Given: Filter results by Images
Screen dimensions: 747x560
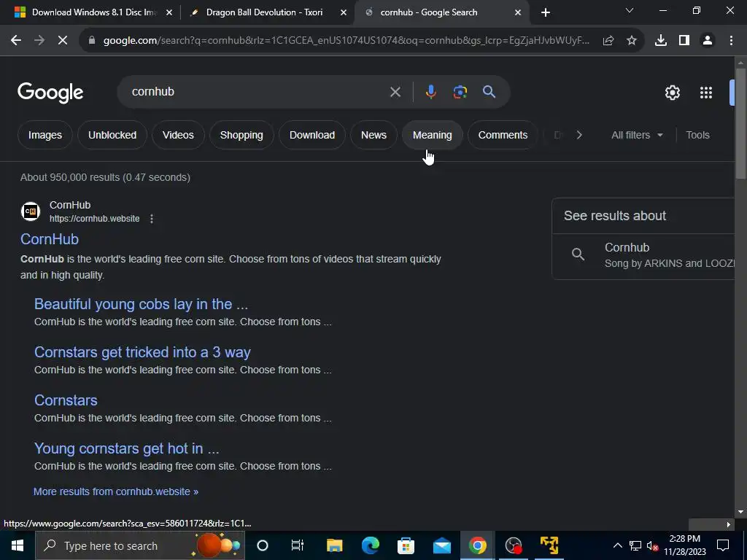Looking at the screenshot, I should (44, 135).
